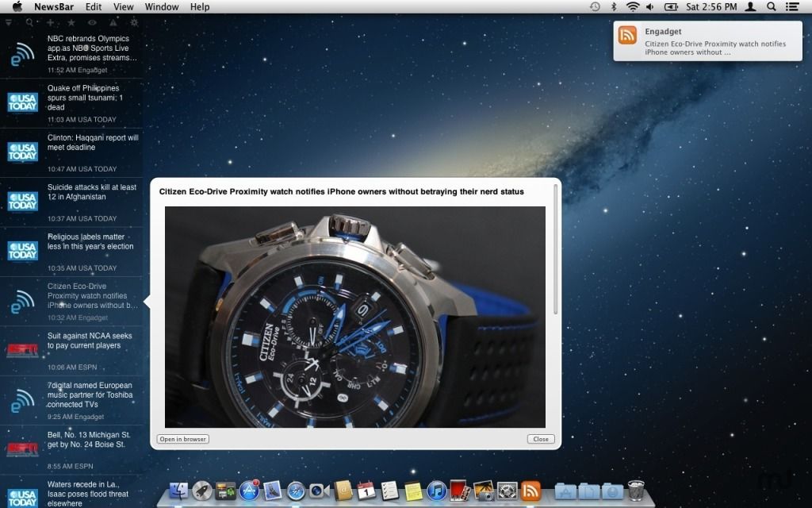Viewport: 812px width, 508px height.
Task: Open Stickies notes from the Dock
Action: click(x=413, y=491)
